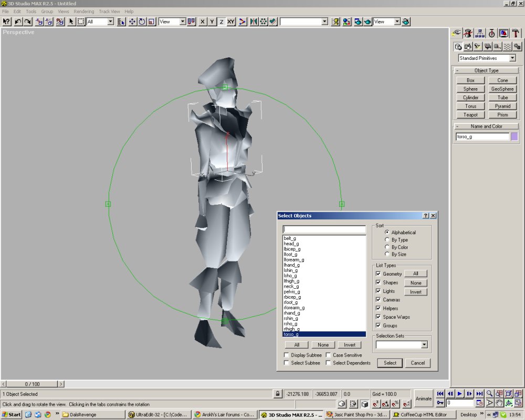525x420 pixels.
Task: Toggle the selection lock padlock icon
Action: [278, 394]
